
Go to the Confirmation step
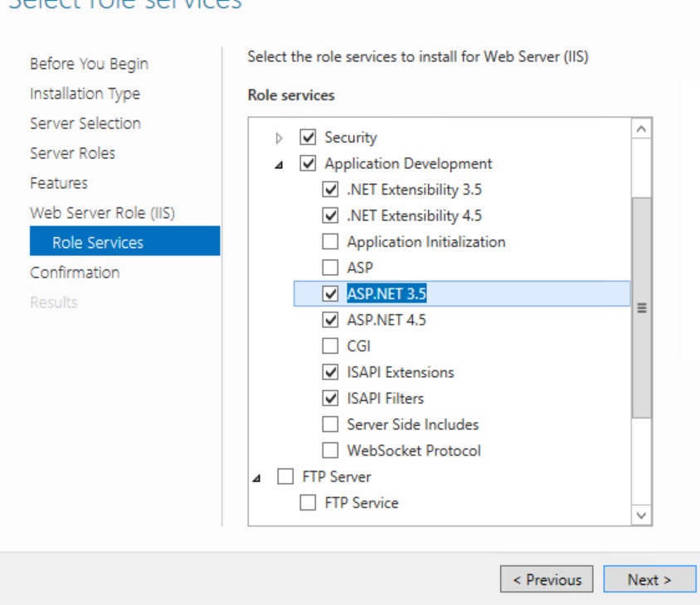coord(75,272)
